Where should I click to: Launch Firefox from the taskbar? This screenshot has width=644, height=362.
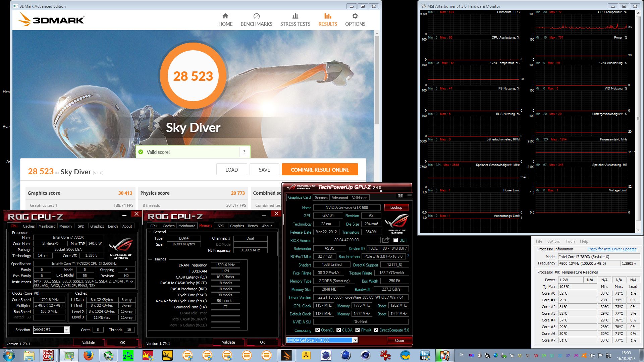89,355
